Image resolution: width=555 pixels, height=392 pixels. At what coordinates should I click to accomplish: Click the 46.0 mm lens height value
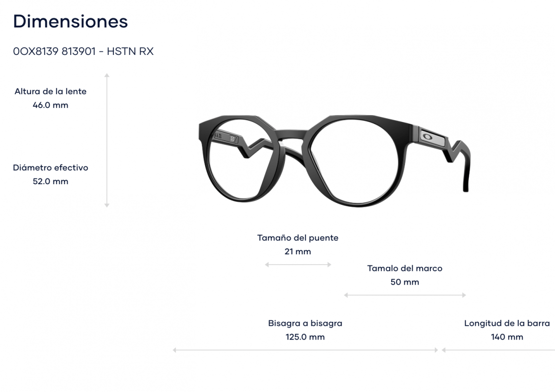[50, 105]
